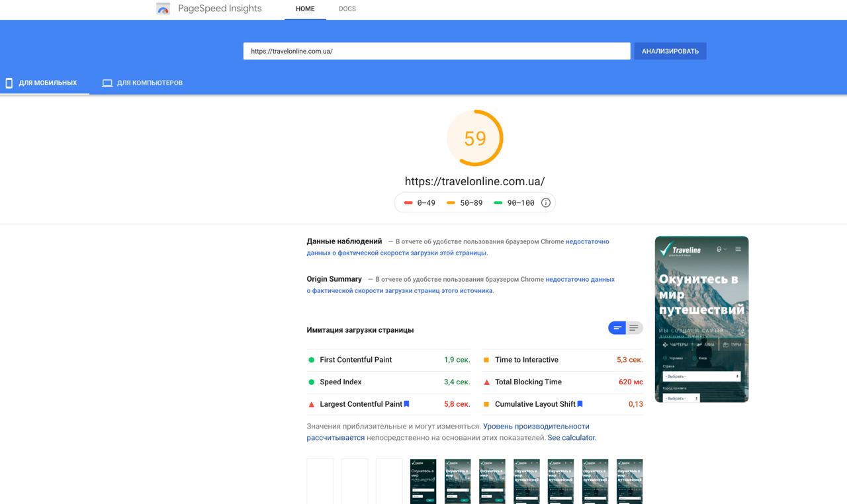
Task: Open the 'See calculator' link
Action: pos(571,438)
